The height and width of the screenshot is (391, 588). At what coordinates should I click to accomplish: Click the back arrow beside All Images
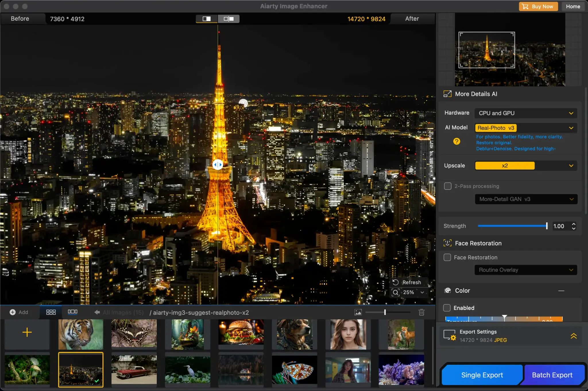[x=97, y=312]
